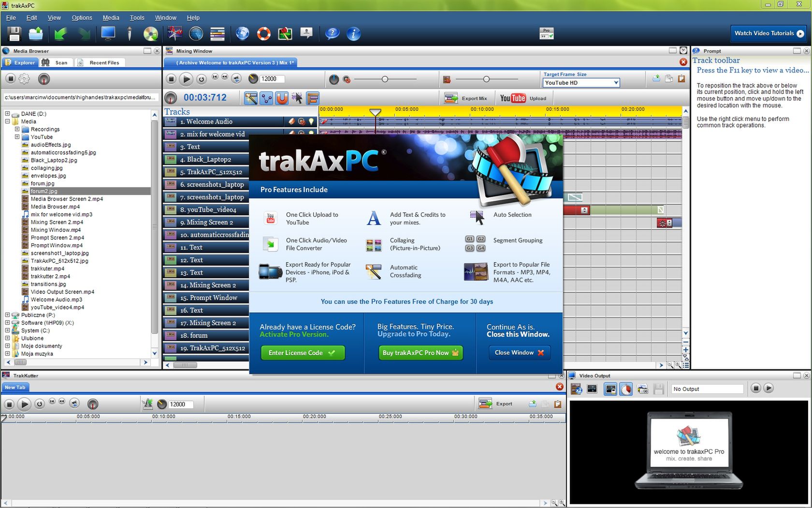Select the segment grouping tool icon
Screen dimensions: 812x508
313,98
